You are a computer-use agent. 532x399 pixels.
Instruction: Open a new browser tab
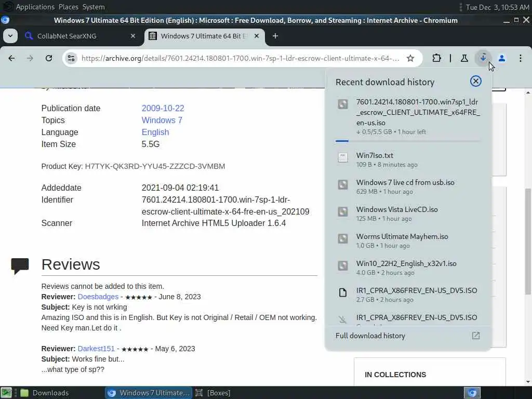point(275,36)
